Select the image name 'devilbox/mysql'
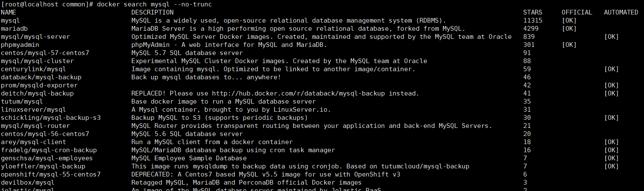The image size is (644, 191). pos(28,182)
